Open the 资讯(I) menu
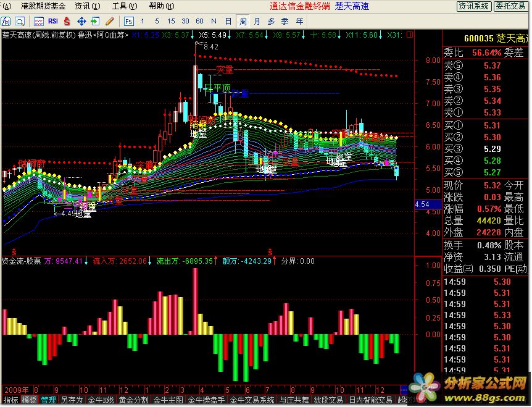Viewport: 532px width, 407px height. [88, 6]
